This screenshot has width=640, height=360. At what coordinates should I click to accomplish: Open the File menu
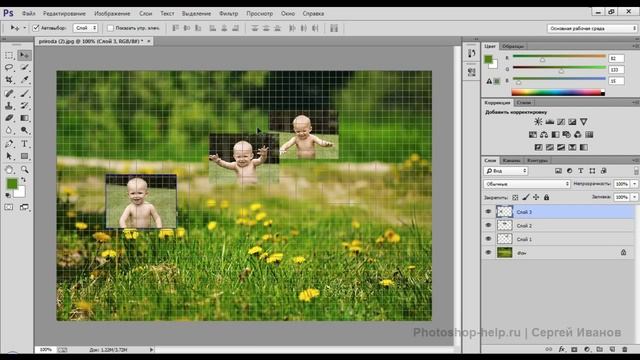(28, 13)
